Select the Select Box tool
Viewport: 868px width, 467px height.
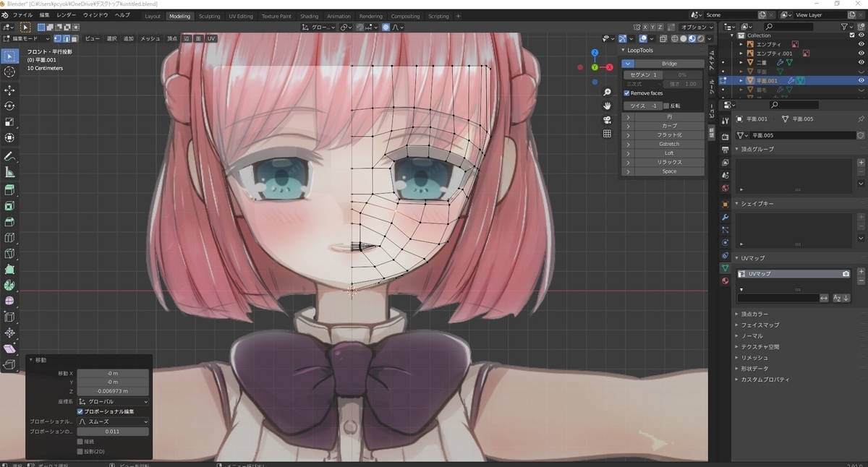[9, 56]
